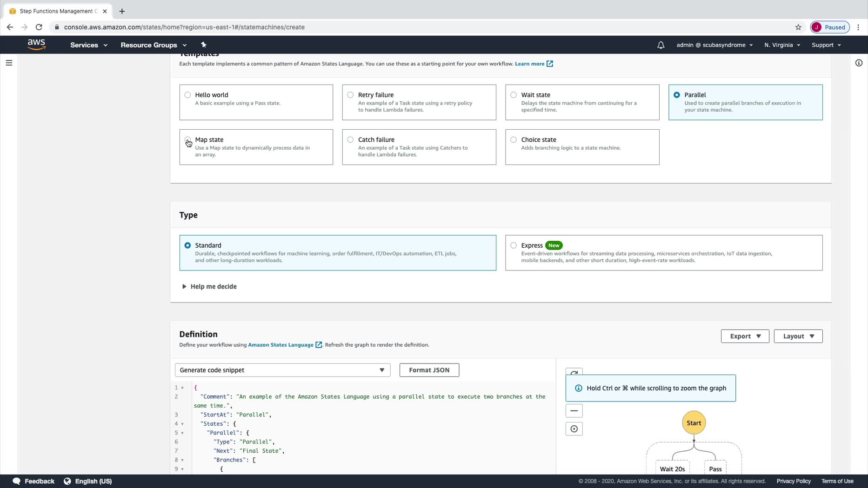This screenshot has width=868, height=488.
Task: Open the notifications bell
Action: coord(661,45)
